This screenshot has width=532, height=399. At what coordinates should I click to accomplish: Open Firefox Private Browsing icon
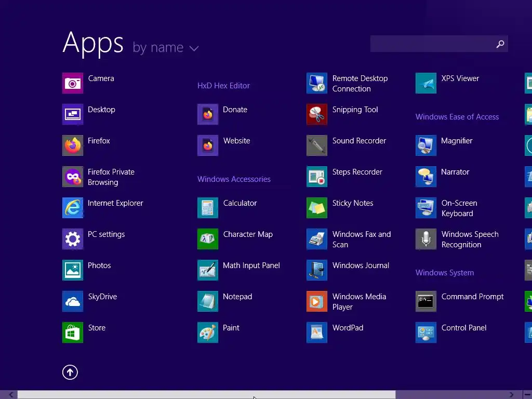point(73,177)
